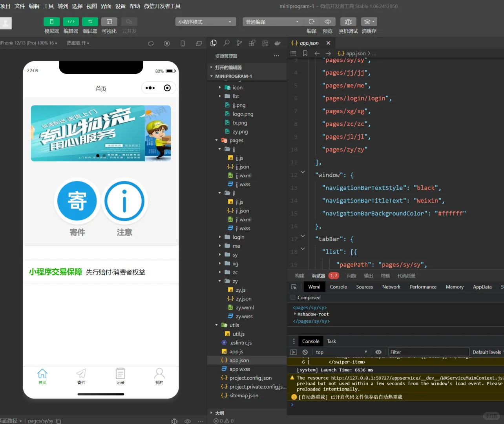Click the compile refresh icon above 编译
The height and width of the screenshot is (424, 504).
[312, 22]
